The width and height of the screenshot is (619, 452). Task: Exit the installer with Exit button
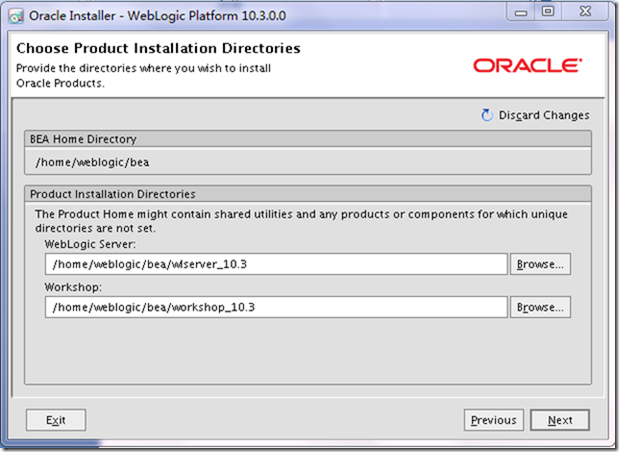click(56, 420)
